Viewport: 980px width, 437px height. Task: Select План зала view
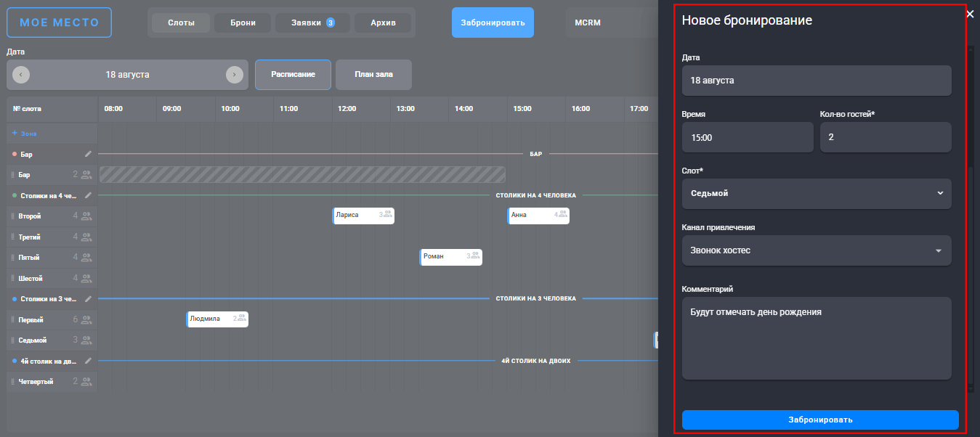pos(374,75)
